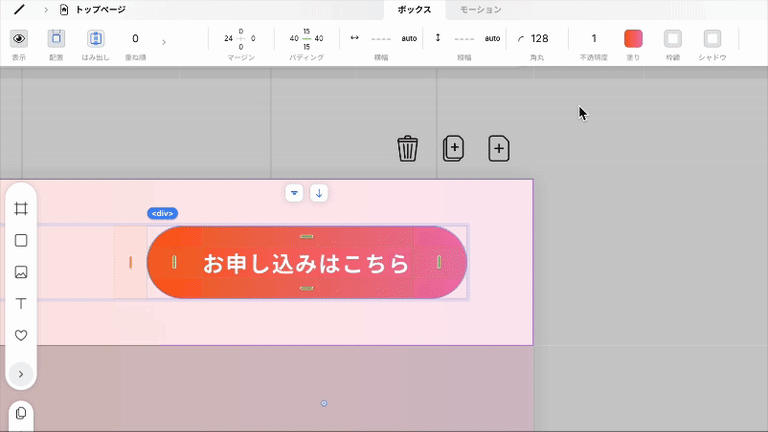Click the お申し込みはこちら button
The width and height of the screenshot is (768, 432).
(x=307, y=263)
